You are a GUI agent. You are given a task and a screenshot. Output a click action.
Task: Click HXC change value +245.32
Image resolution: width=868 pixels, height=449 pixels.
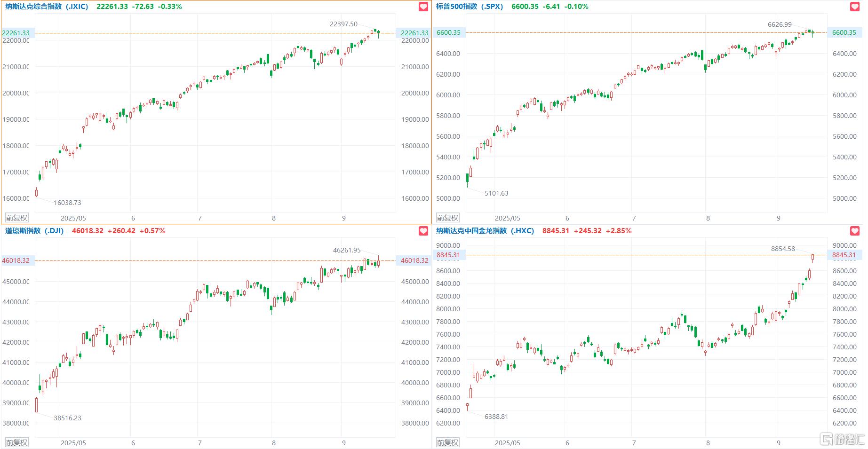click(588, 231)
